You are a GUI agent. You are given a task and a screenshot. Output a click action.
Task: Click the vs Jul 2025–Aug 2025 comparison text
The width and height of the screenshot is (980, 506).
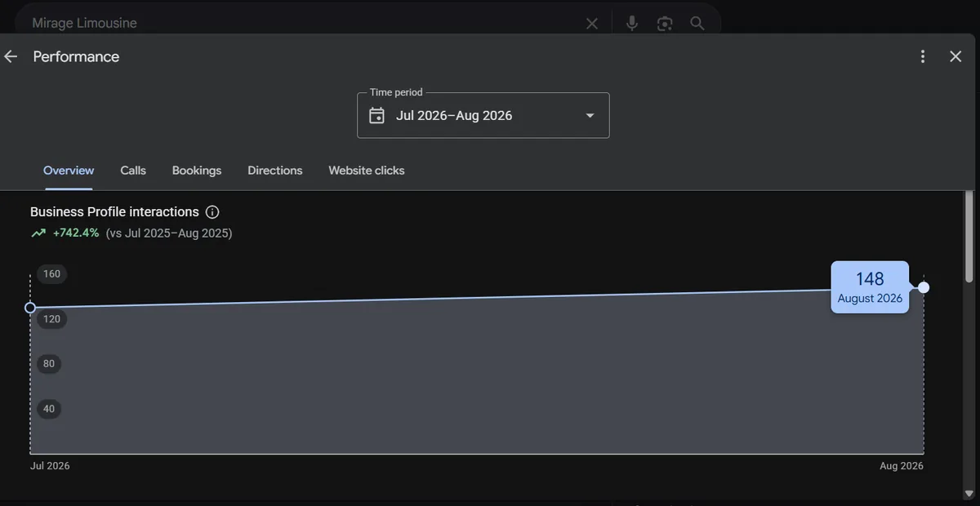[x=169, y=233]
